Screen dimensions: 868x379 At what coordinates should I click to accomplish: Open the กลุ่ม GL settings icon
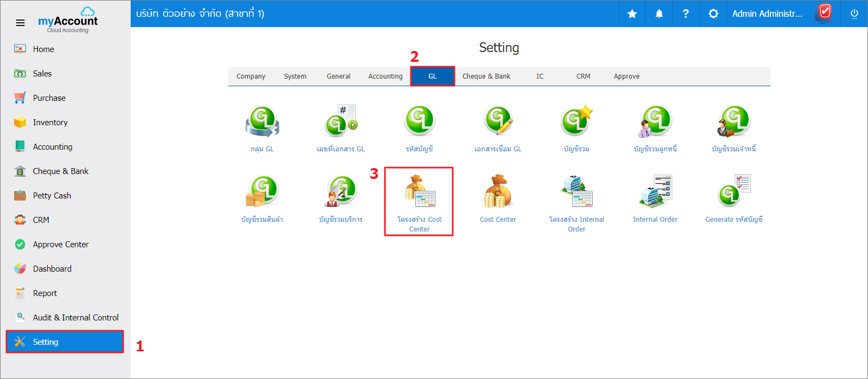262,121
